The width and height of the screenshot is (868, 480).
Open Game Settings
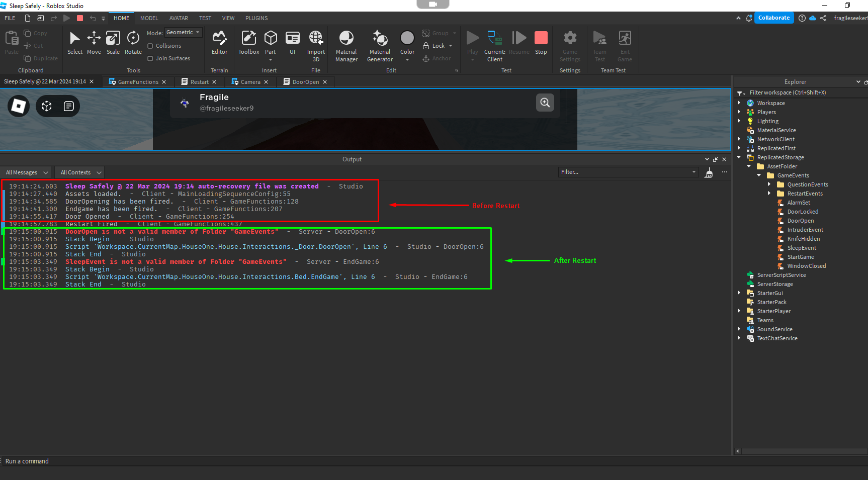[570, 44]
